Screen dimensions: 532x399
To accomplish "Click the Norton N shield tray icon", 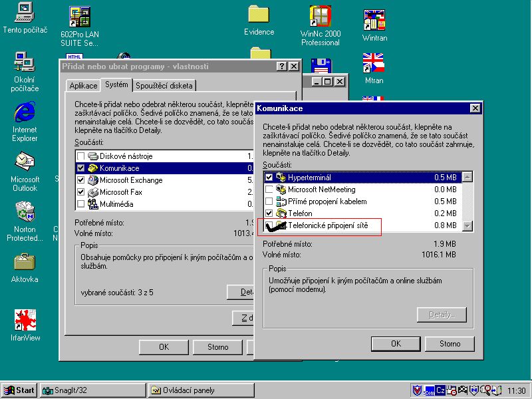I will pyautogui.click(x=474, y=390).
